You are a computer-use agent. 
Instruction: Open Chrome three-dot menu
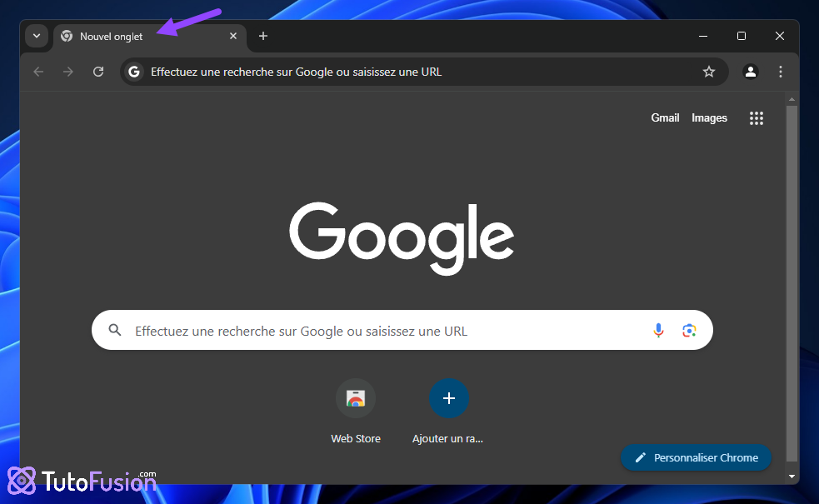pyautogui.click(x=781, y=72)
